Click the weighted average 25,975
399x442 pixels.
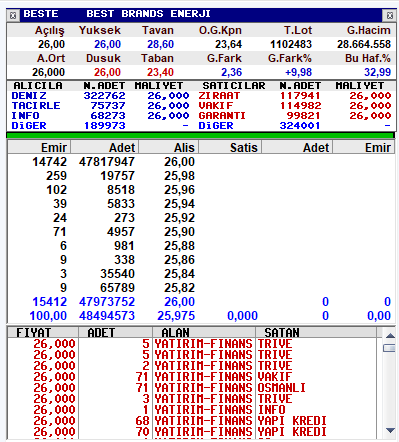click(176, 316)
